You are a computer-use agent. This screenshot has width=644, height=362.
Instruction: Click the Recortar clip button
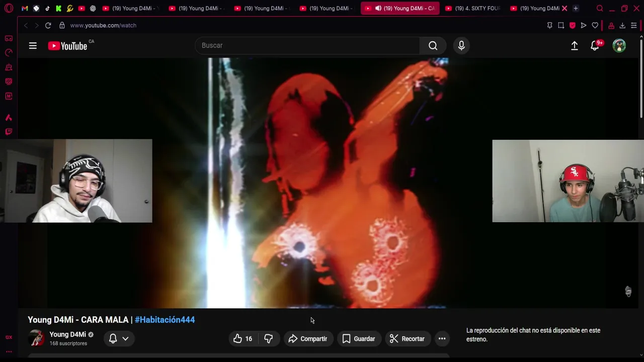407,339
